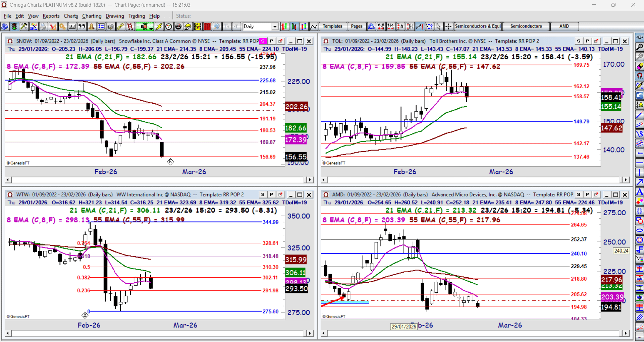Detach the SNOW chart with red arrow button

click(x=280, y=41)
